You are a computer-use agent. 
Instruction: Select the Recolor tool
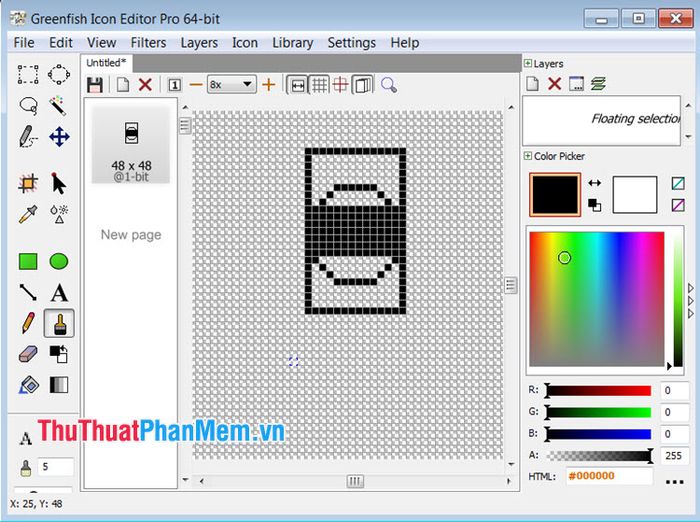tap(59, 355)
